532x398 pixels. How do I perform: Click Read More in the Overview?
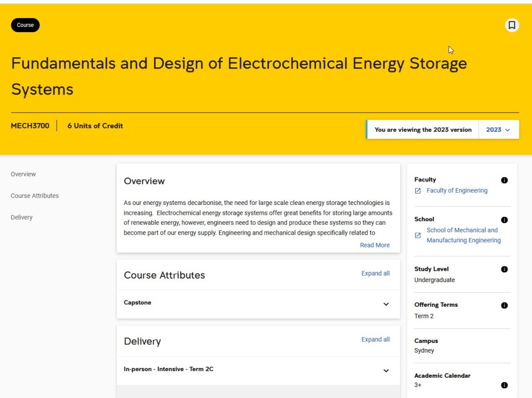[x=375, y=245]
